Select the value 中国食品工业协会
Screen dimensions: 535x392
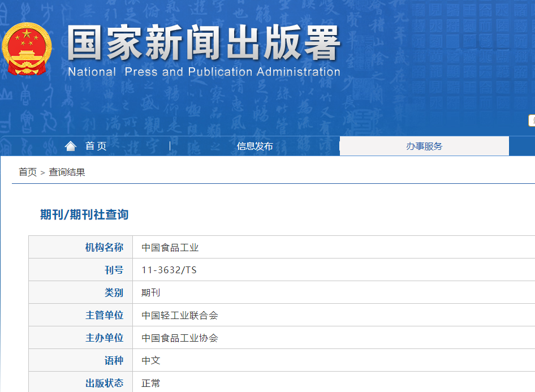point(180,338)
